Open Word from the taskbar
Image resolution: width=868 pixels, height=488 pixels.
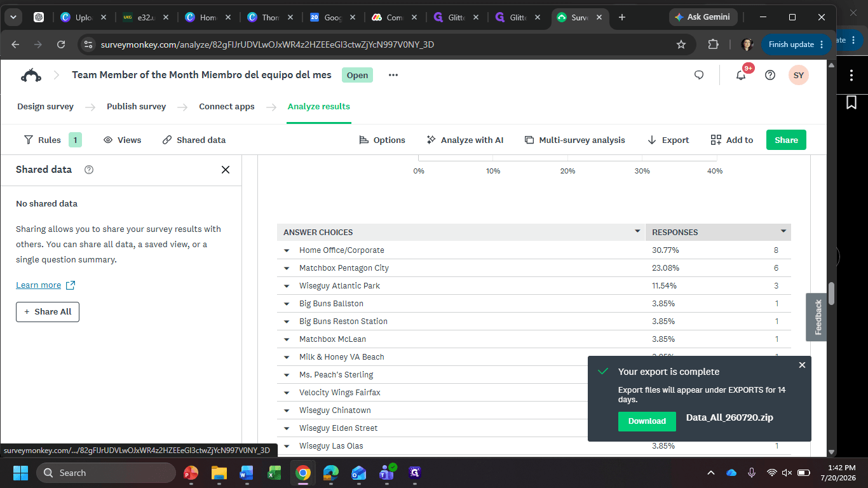pos(247,473)
